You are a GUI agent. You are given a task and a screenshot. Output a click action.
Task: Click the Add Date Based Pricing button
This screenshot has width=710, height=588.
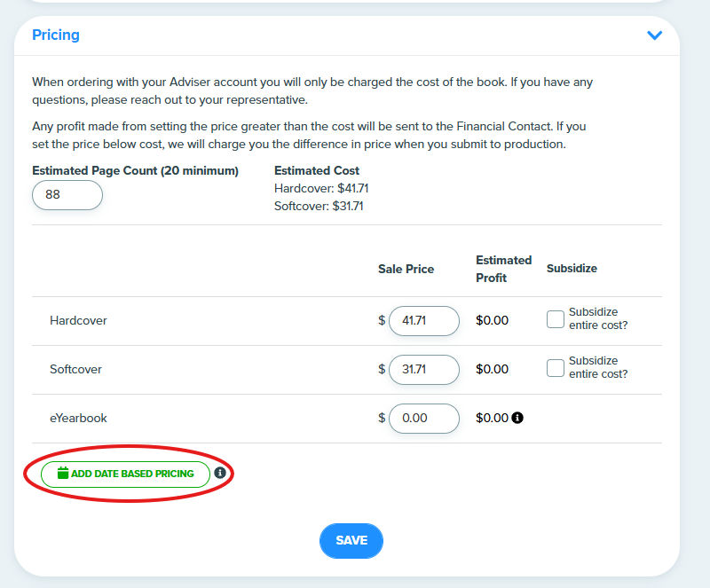tap(125, 474)
